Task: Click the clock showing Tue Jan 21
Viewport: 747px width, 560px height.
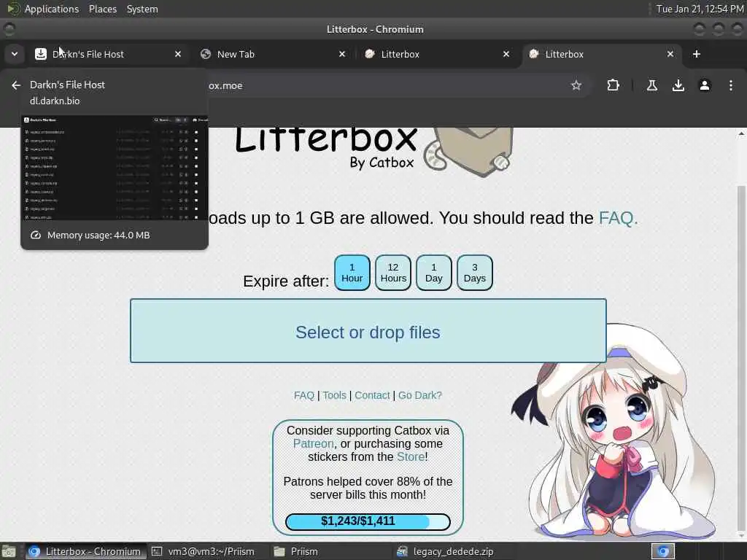Action: 700,9
